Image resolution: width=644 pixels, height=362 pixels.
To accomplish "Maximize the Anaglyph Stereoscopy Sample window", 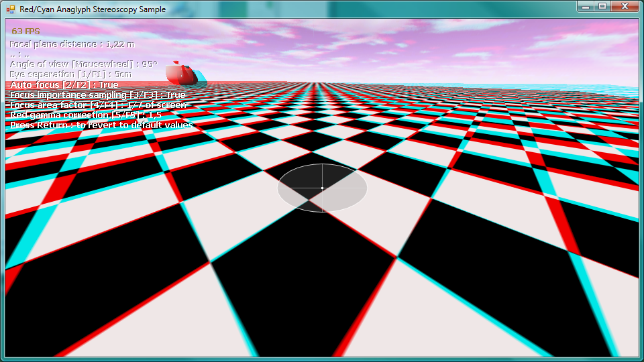I will 602,6.
